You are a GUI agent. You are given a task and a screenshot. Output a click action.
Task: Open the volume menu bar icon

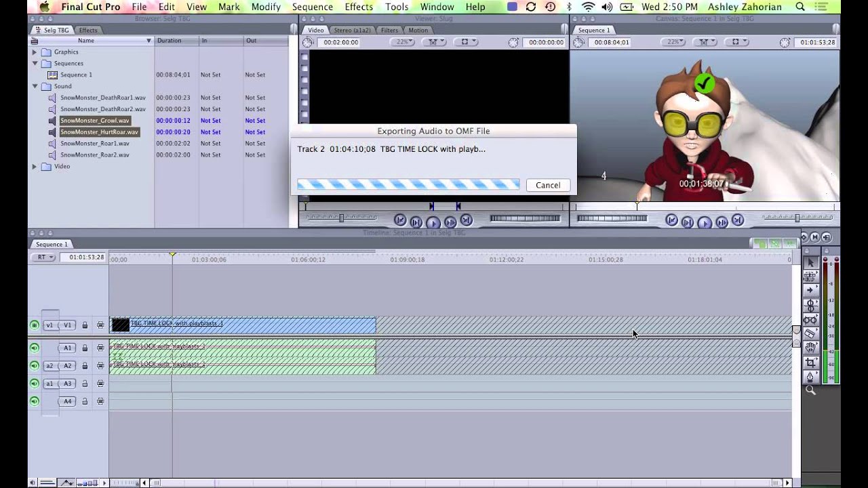pyautogui.click(x=606, y=7)
